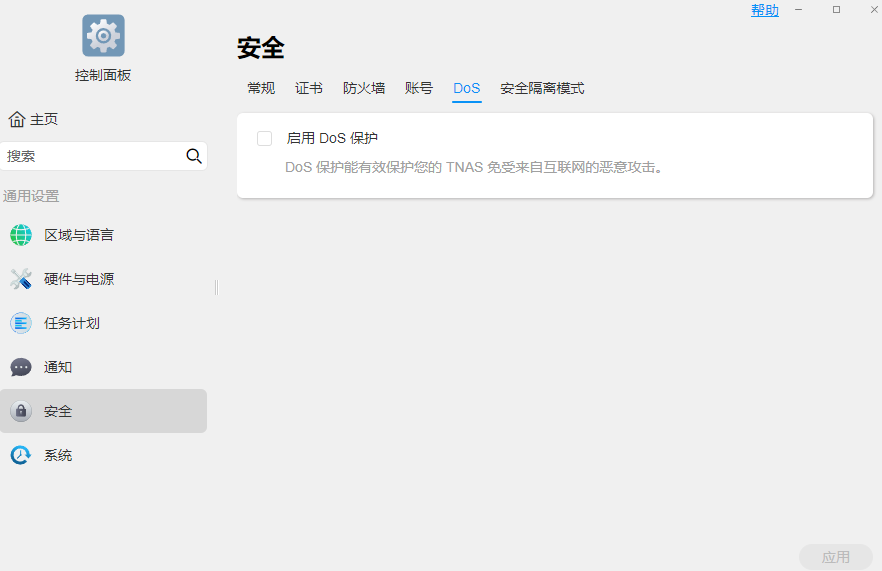Click the 硬件与电源 tools icon
This screenshot has height=571, width=882.
click(21, 279)
